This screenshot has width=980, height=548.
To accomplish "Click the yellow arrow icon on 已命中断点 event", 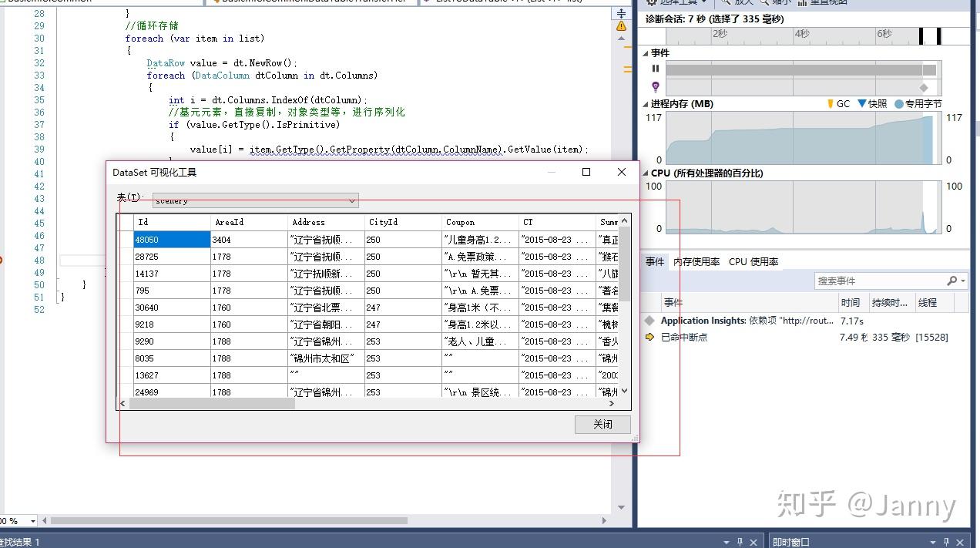I will coord(649,337).
